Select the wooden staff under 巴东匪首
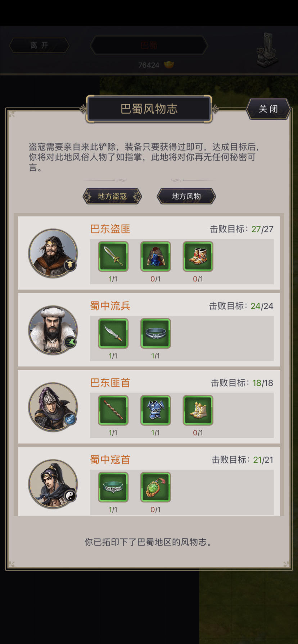298x644 pixels. (x=113, y=410)
